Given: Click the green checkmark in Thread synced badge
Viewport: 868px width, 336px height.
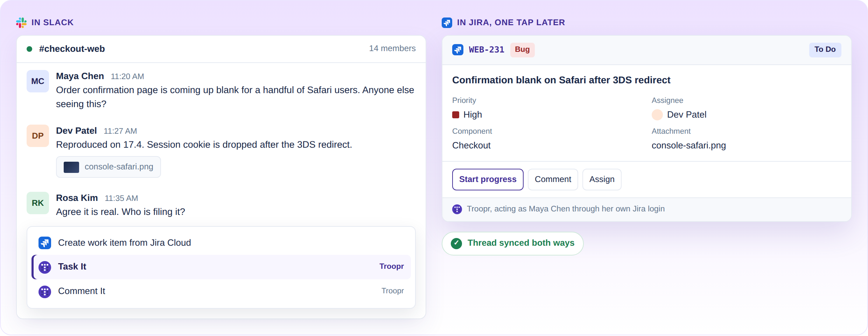Looking at the screenshot, I should coord(456,243).
